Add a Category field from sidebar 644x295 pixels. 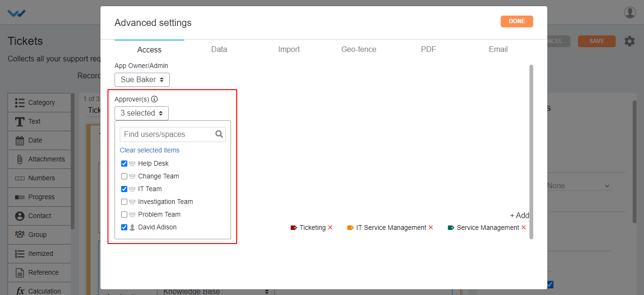coord(39,102)
